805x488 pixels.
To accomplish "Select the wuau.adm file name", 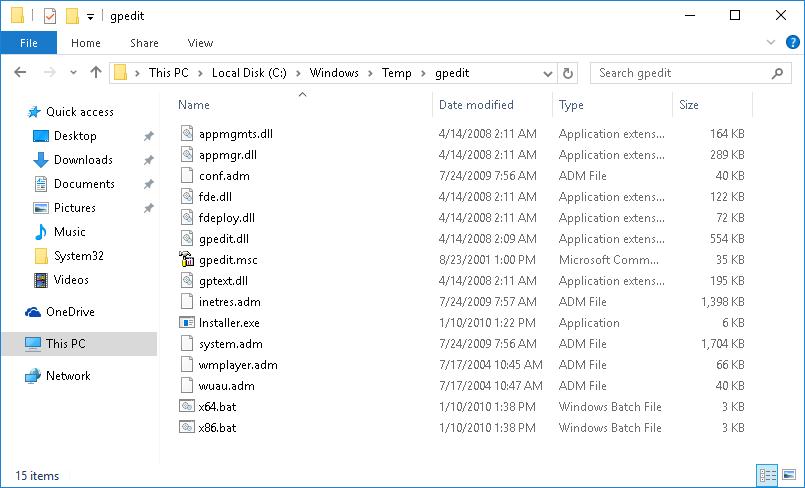I will click(226, 386).
